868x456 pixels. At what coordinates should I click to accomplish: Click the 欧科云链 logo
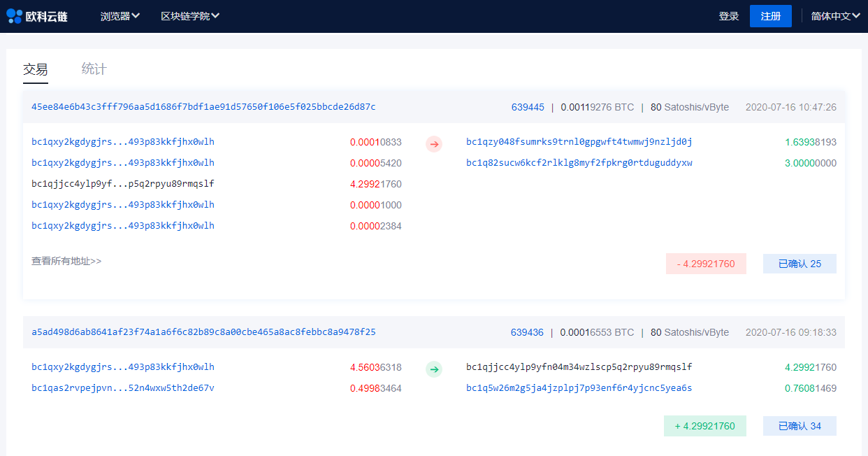coord(37,16)
